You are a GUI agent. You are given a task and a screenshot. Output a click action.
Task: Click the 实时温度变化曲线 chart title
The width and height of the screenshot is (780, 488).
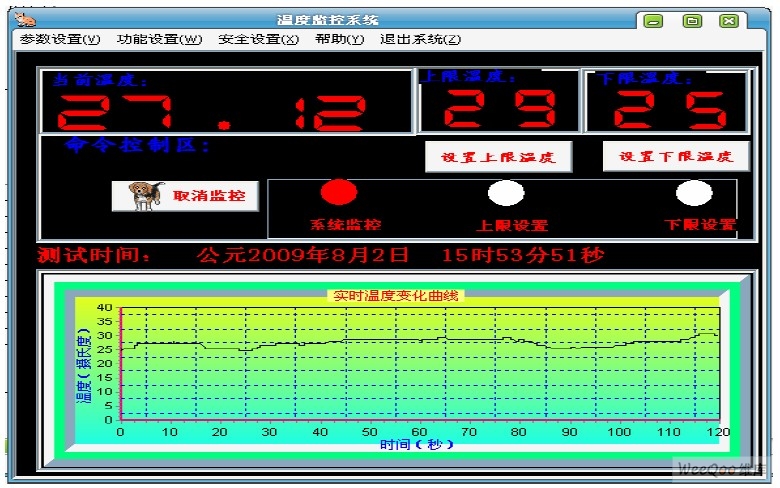click(397, 295)
